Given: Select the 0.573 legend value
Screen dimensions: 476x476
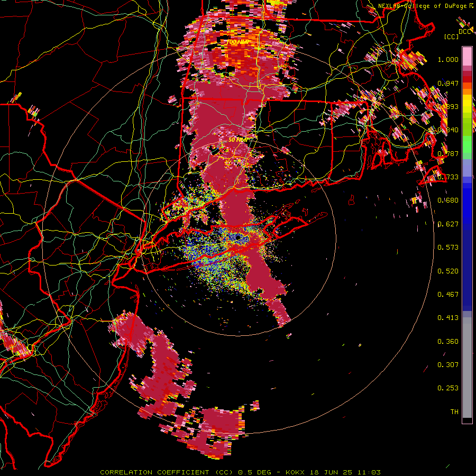Looking at the screenshot, I should point(448,248).
